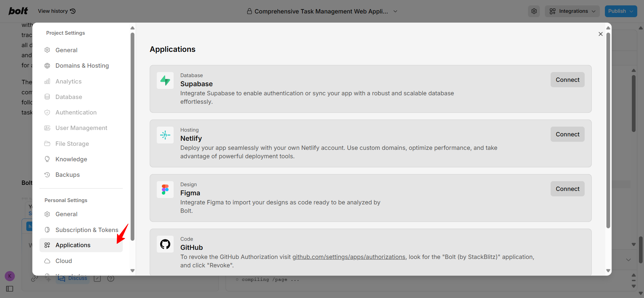Click the project lock icon
Image resolution: width=644 pixels, height=298 pixels.
250,11
